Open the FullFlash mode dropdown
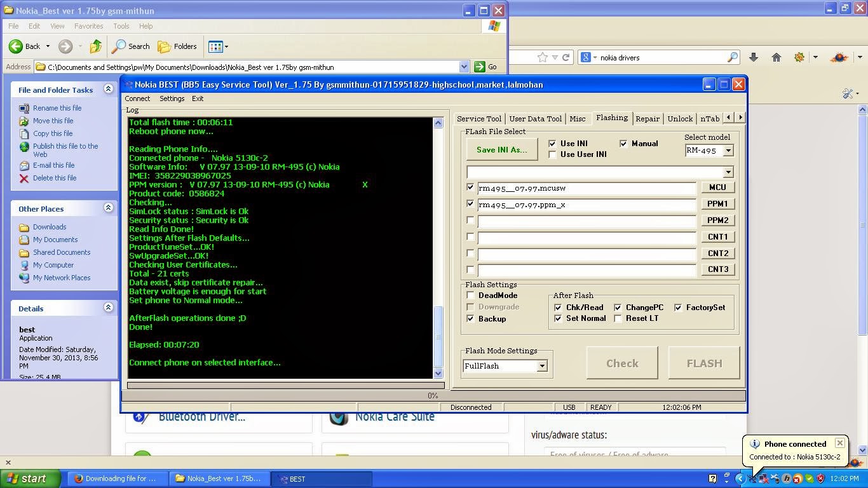The width and height of the screenshot is (868, 488). point(542,366)
